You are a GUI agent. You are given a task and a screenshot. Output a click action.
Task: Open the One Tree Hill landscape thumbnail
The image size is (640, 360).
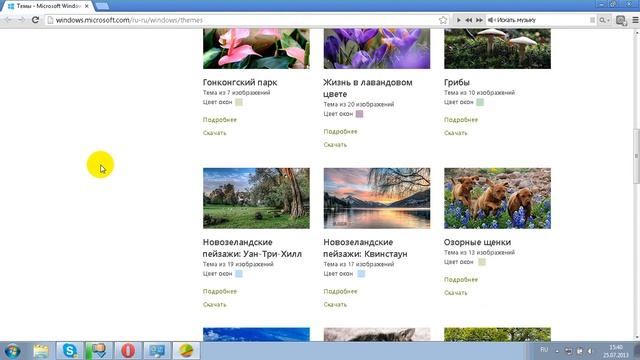pos(256,198)
